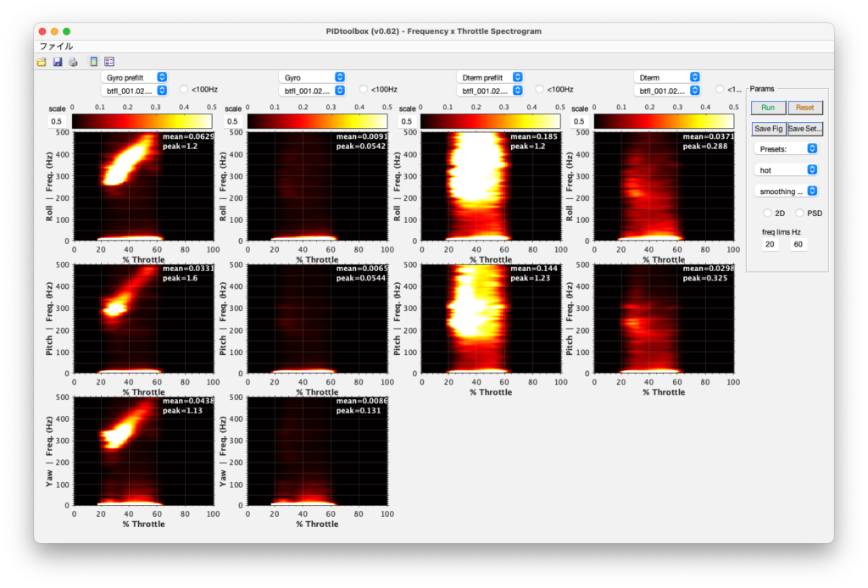The width and height of the screenshot is (868, 588).
Task: Click the Save Fig button
Action: pos(768,129)
